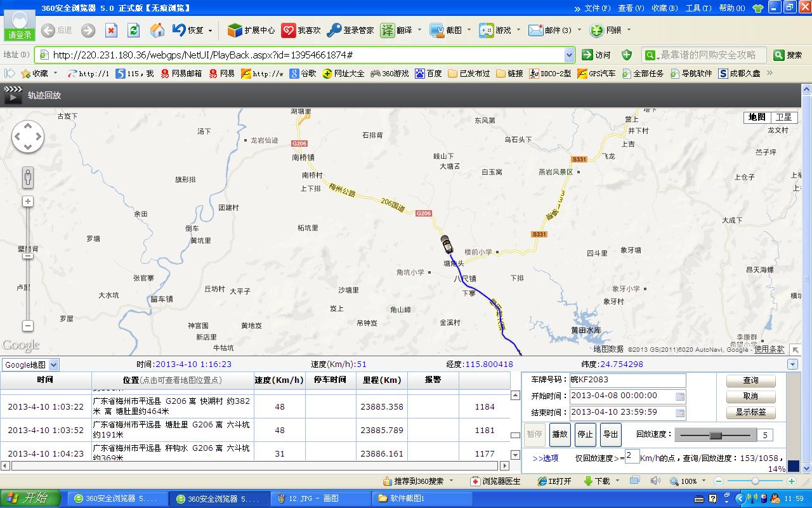This screenshot has width=812, height=508.
Task: Expand the 恢复 dropdown arrow
Action: tap(211, 30)
